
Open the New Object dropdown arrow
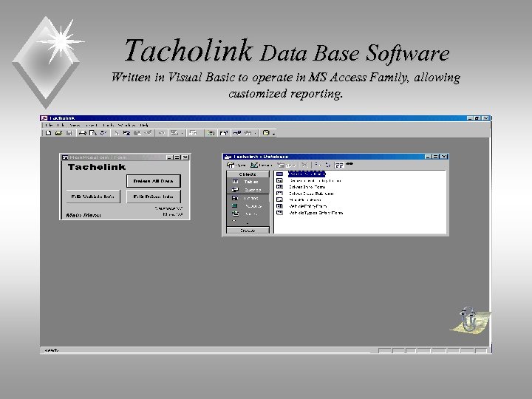click(x=255, y=133)
